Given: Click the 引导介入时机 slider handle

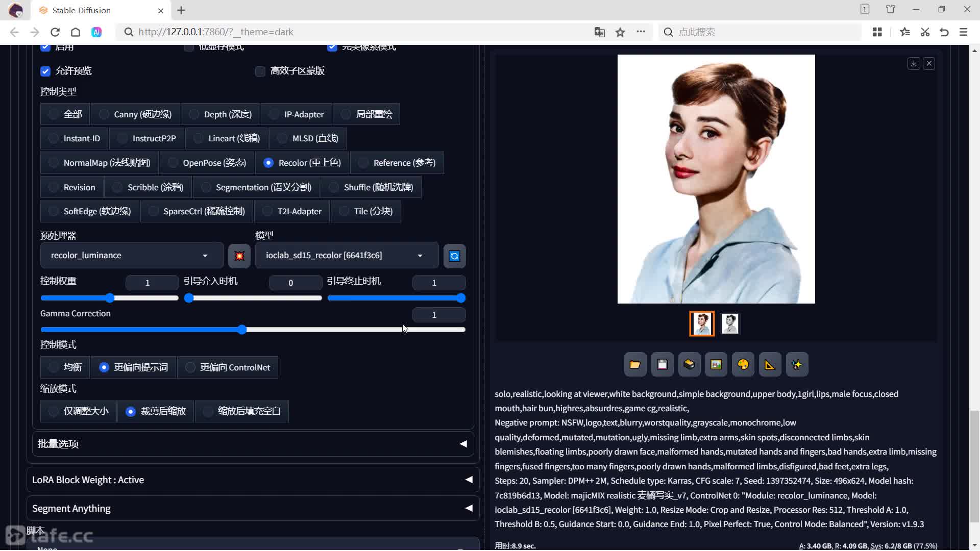Looking at the screenshot, I should click(188, 298).
